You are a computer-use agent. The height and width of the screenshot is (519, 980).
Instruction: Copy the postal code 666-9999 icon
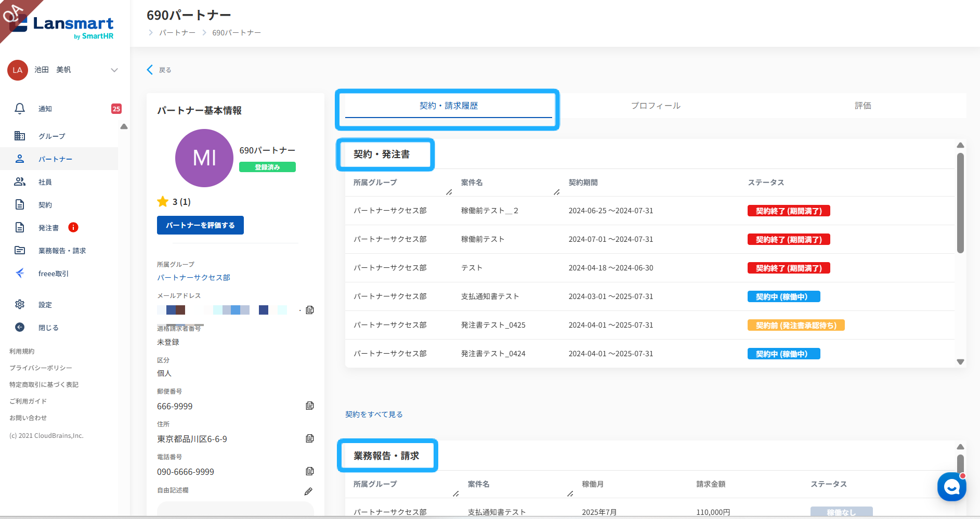click(x=310, y=406)
